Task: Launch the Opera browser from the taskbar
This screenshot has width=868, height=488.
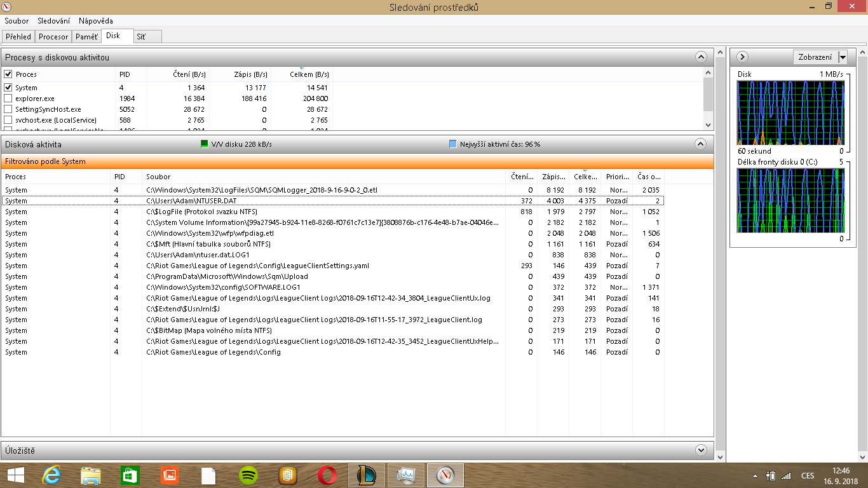Action: pyautogui.click(x=327, y=475)
